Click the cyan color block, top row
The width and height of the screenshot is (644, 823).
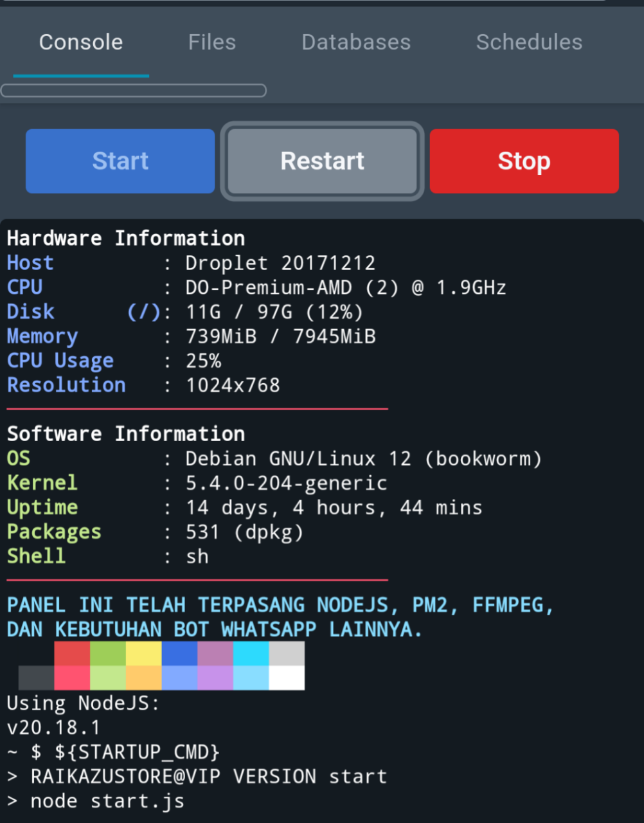pyautogui.click(x=251, y=653)
